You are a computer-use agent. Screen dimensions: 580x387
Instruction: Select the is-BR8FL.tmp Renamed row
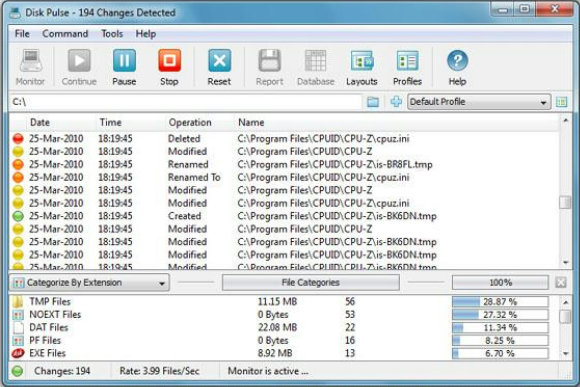284,165
